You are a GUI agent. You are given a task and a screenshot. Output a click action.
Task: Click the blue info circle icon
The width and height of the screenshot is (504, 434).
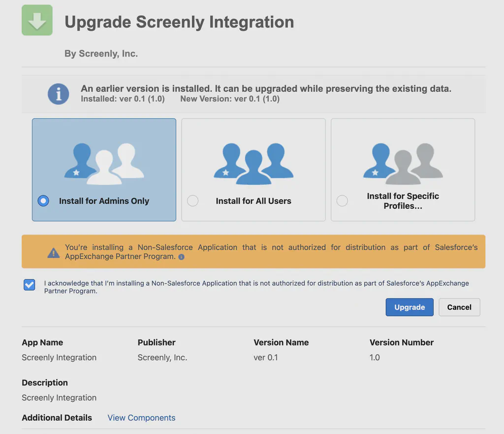(58, 94)
